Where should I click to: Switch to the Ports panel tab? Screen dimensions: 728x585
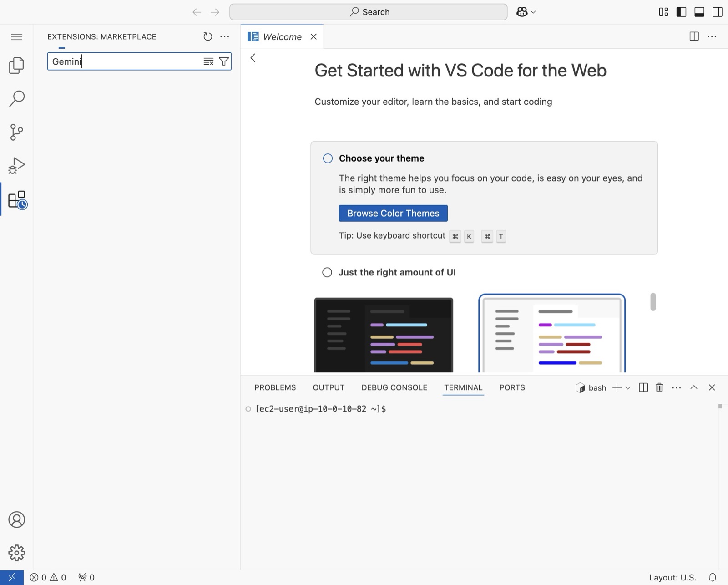click(x=512, y=387)
